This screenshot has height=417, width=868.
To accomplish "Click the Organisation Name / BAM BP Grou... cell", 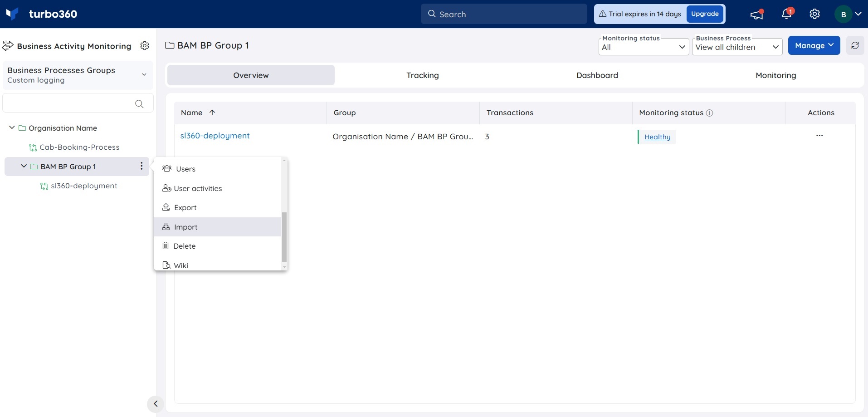I will coord(403,137).
